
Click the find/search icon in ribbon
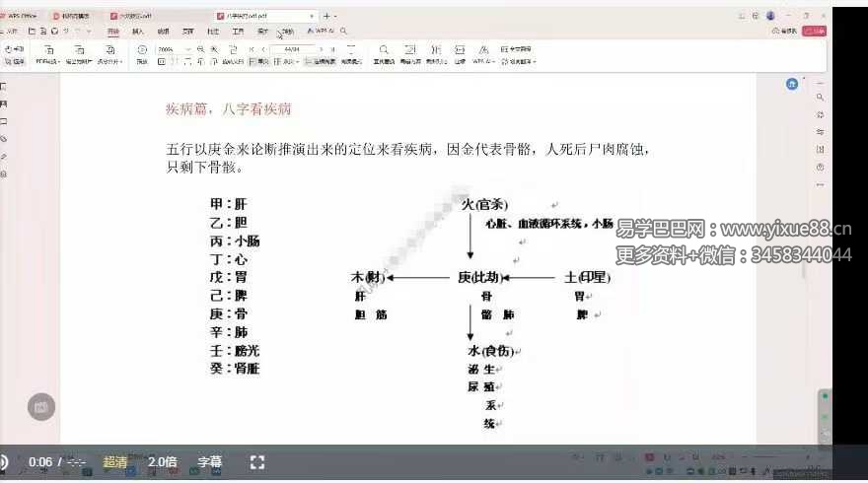[381, 50]
